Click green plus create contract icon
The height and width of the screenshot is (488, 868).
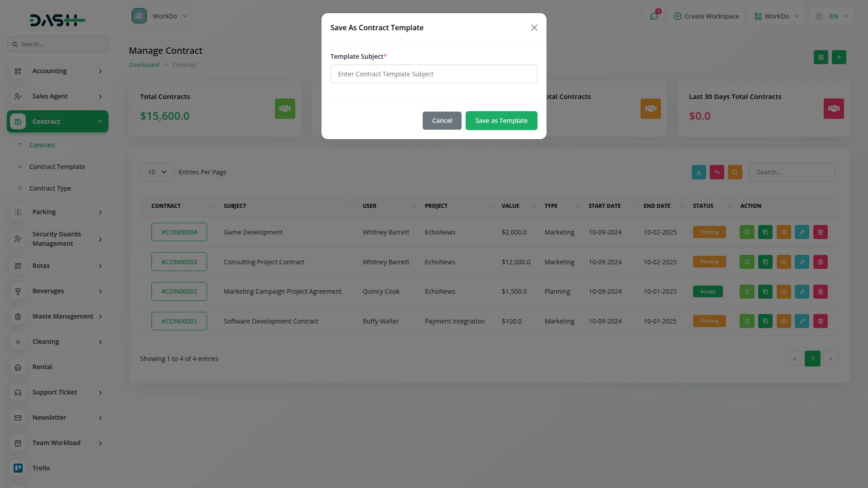839,57
